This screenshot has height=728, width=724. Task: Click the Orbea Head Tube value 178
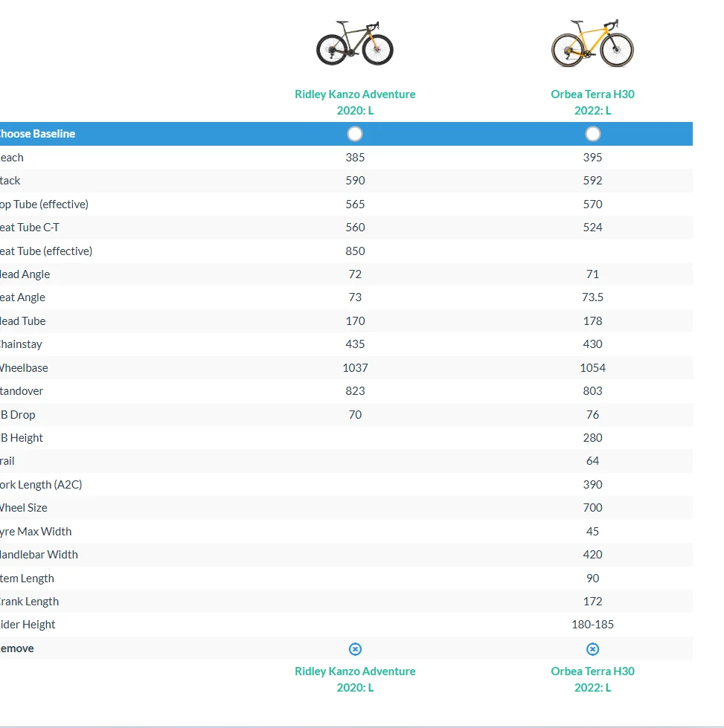pyautogui.click(x=592, y=321)
